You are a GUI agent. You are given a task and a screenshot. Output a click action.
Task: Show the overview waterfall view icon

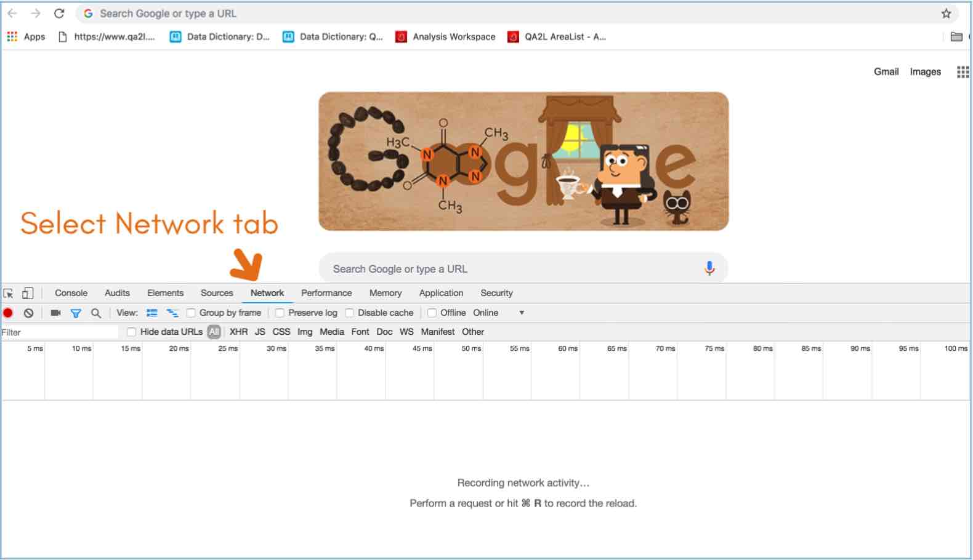172,313
